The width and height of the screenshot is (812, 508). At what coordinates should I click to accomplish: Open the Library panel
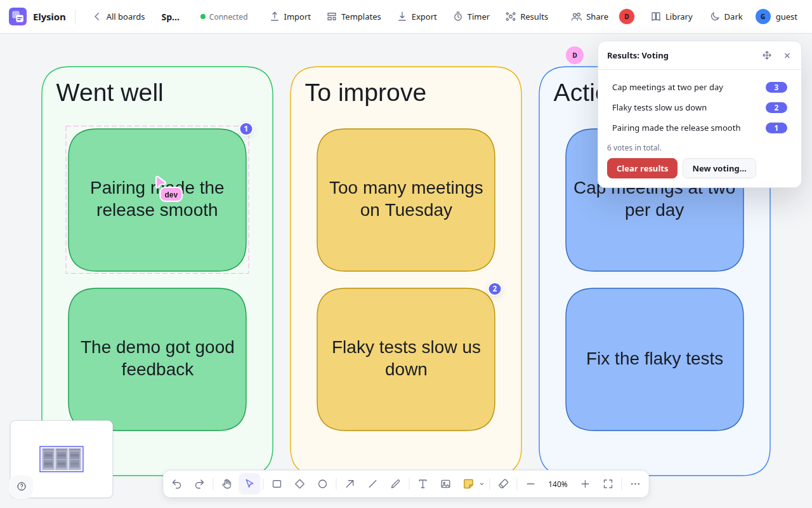point(672,17)
